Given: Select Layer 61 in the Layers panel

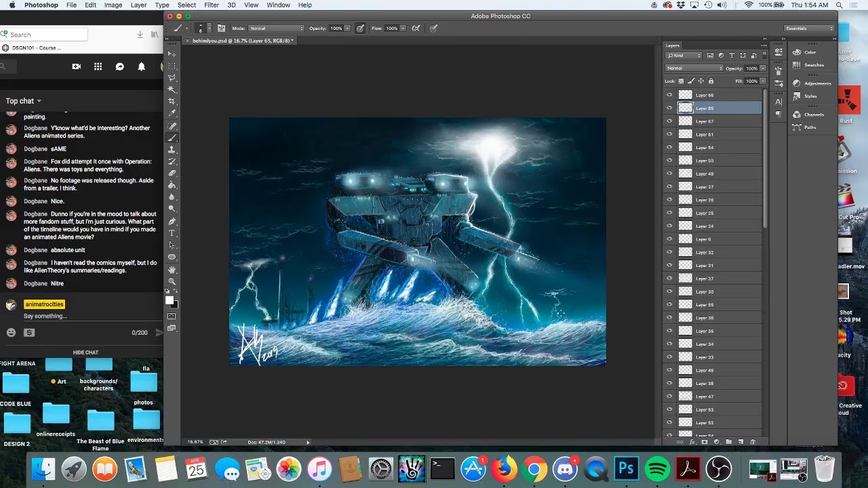Looking at the screenshot, I should coord(713,135).
